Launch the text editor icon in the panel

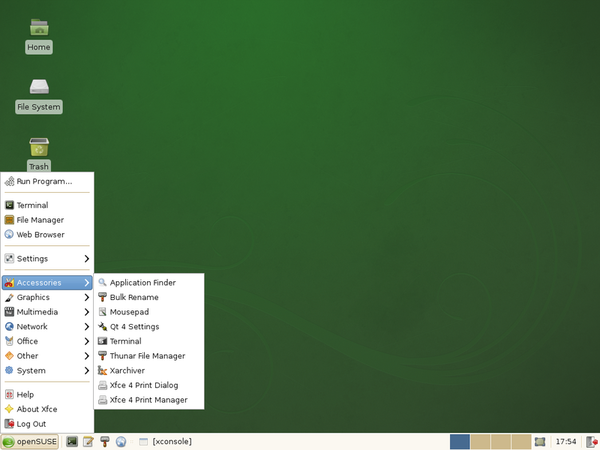88,442
